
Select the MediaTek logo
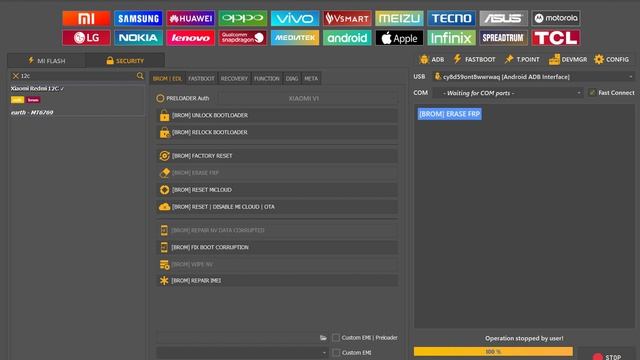pyautogui.click(x=295, y=38)
